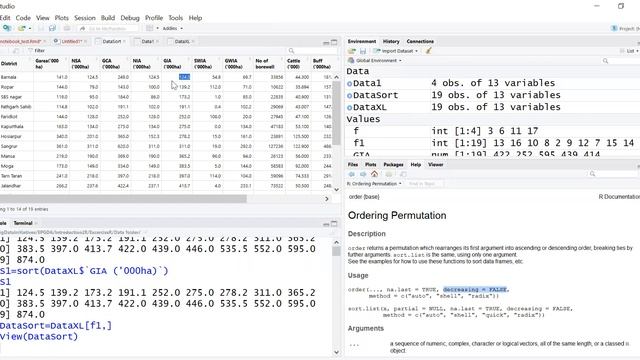
Task: Click the print icon in main toolbar
Action: 67,28
